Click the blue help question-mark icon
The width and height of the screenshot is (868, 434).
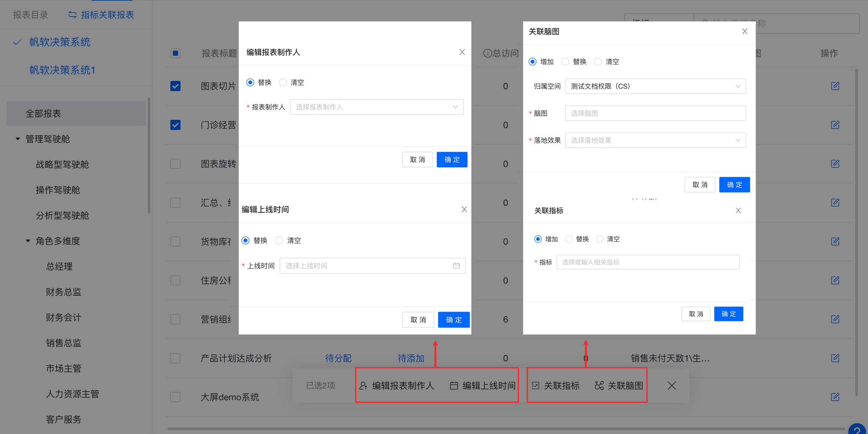857,430
